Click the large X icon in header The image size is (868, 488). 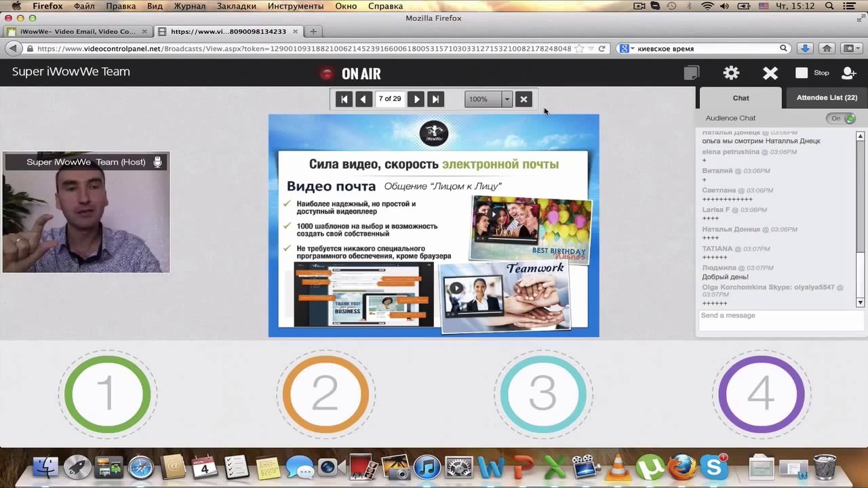770,73
